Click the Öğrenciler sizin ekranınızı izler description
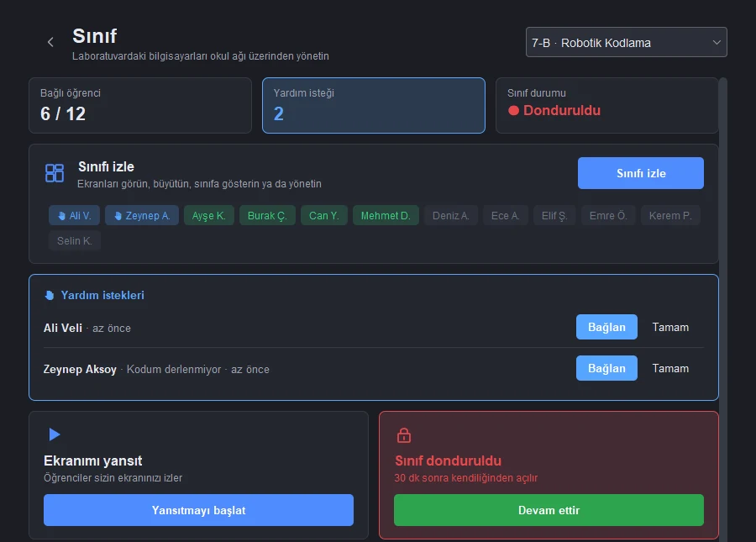 [x=113, y=478]
